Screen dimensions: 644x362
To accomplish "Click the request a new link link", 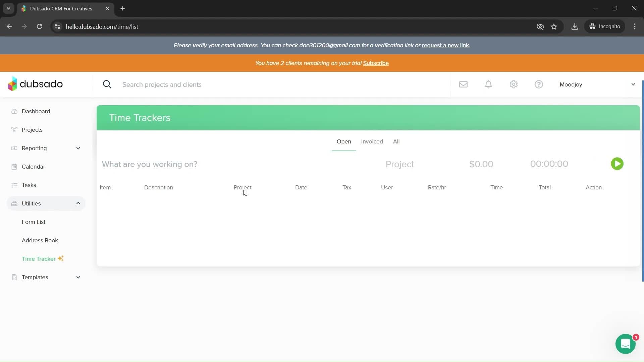I will point(446,45).
